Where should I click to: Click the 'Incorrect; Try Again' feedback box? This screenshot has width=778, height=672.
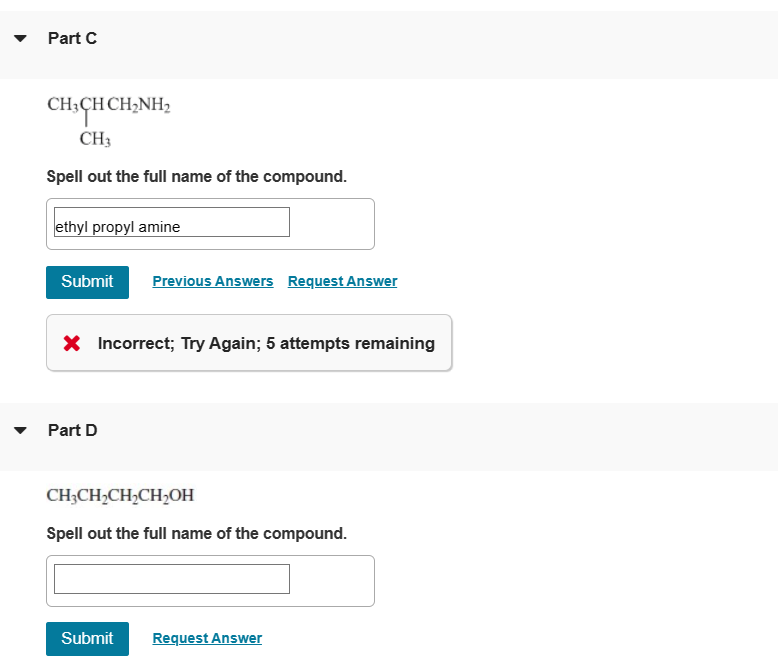pyautogui.click(x=249, y=343)
